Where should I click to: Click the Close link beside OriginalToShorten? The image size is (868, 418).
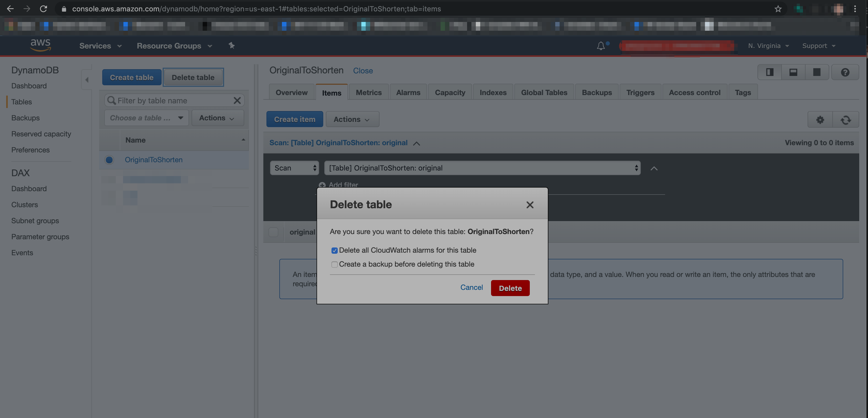pyautogui.click(x=363, y=71)
